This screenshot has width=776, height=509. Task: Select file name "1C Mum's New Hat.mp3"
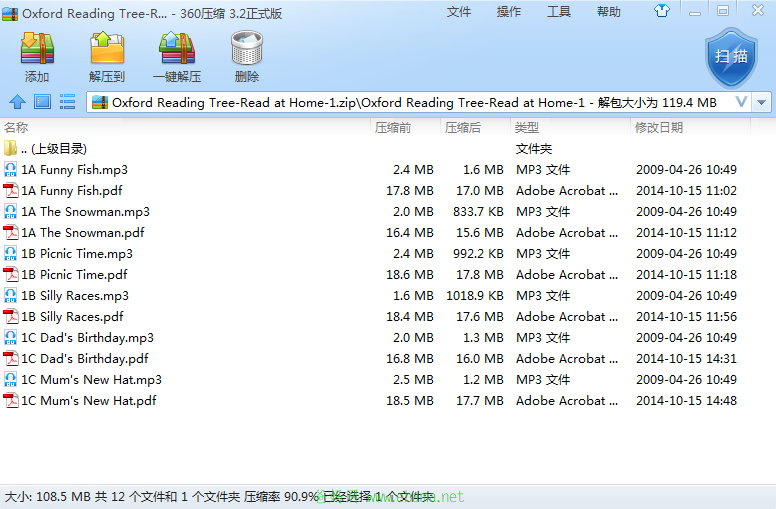point(91,380)
